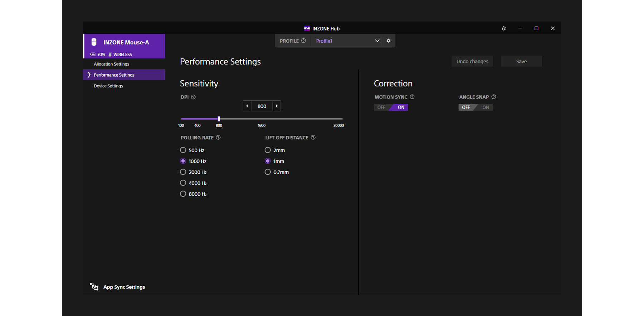Minimize the INZONE Hub window

click(520, 28)
